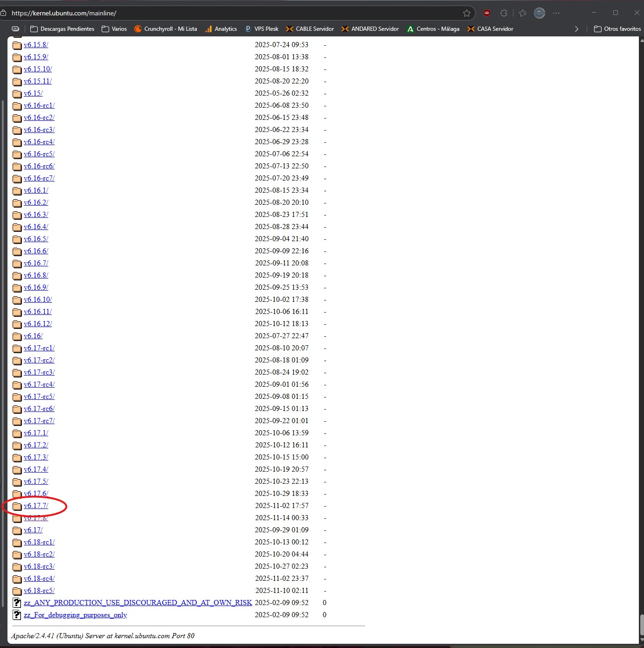Screen dimensions: 644x648
Task: Open the browser Extensions puzzle icon
Action: coord(504,13)
